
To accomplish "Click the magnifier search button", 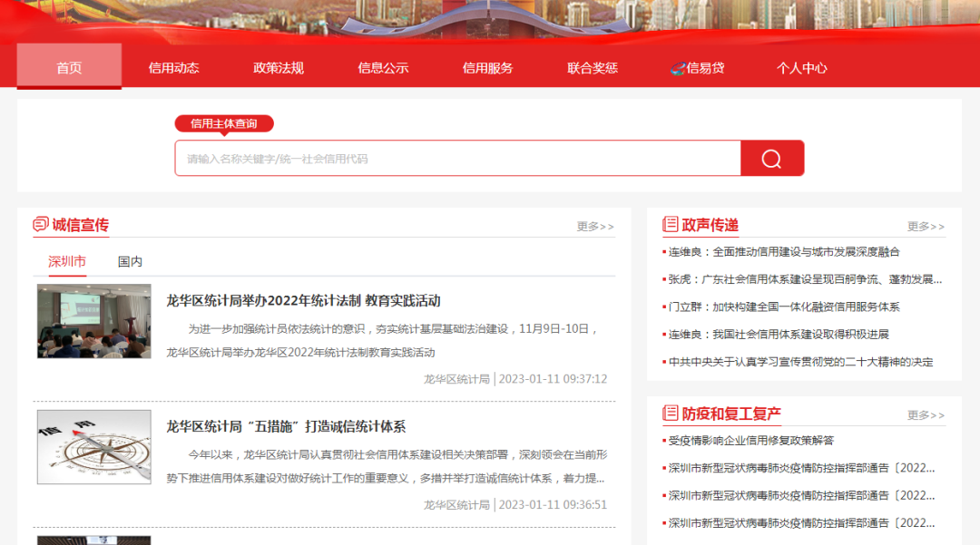I will tap(771, 159).
